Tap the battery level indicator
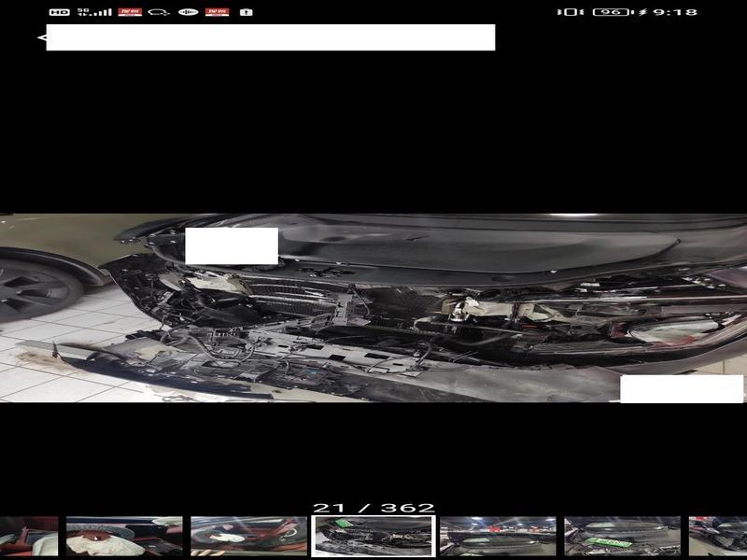This screenshot has width=747, height=560. 611,12
